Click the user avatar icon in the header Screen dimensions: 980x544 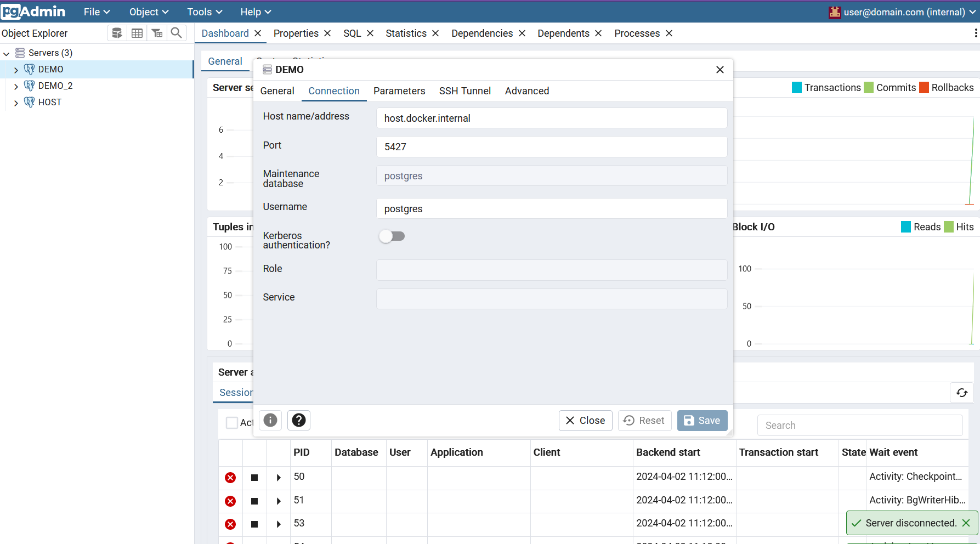tap(835, 12)
